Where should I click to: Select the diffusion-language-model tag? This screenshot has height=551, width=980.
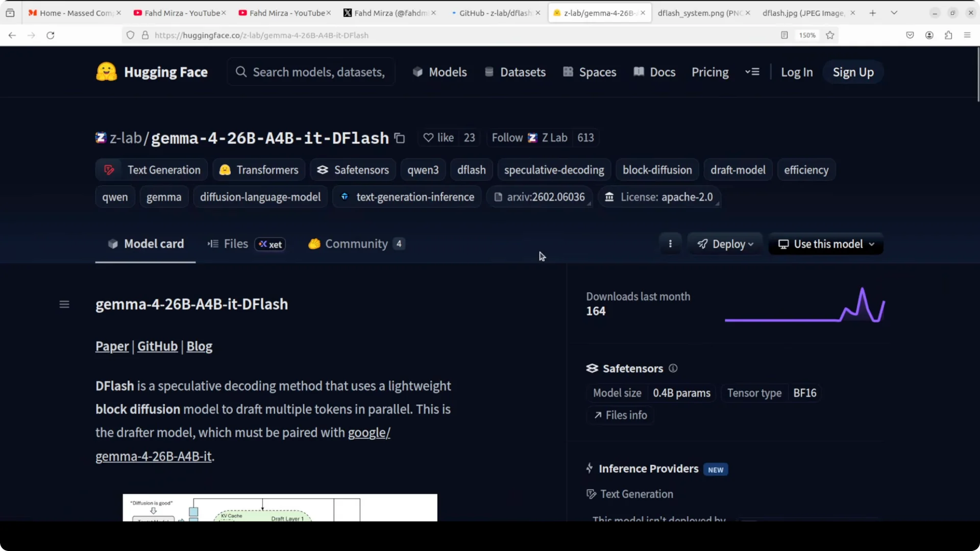point(260,197)
